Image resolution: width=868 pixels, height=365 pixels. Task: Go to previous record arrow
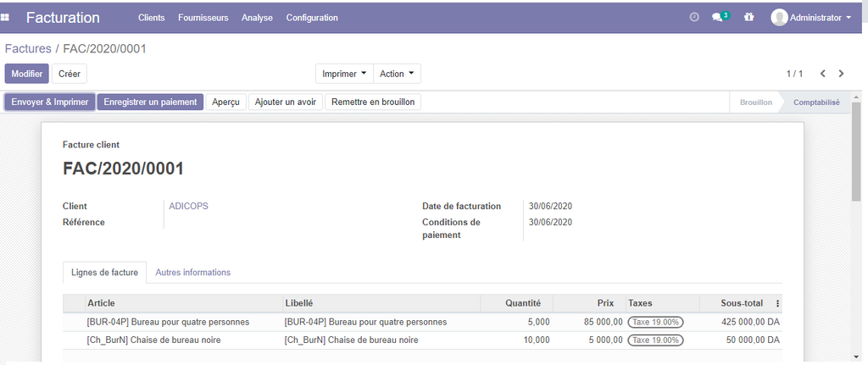818,74
